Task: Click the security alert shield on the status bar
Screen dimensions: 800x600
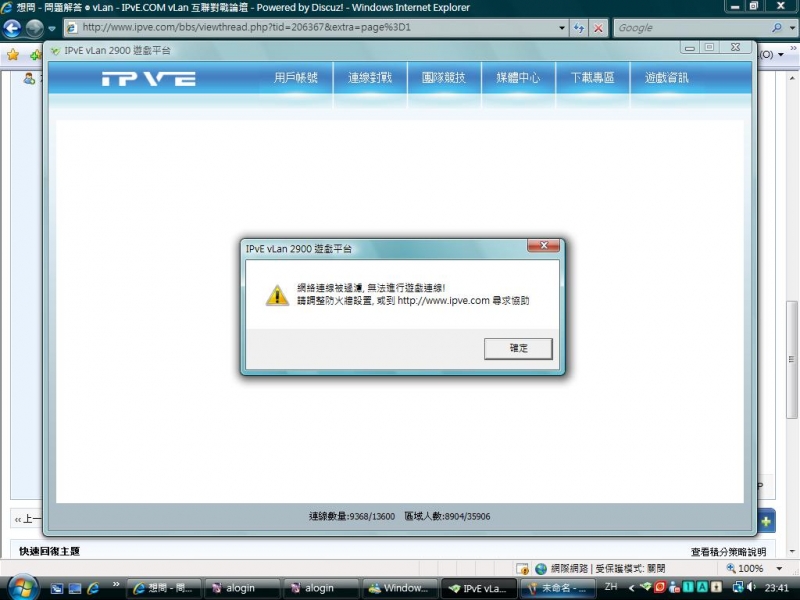Action: (x=521, y=568)
